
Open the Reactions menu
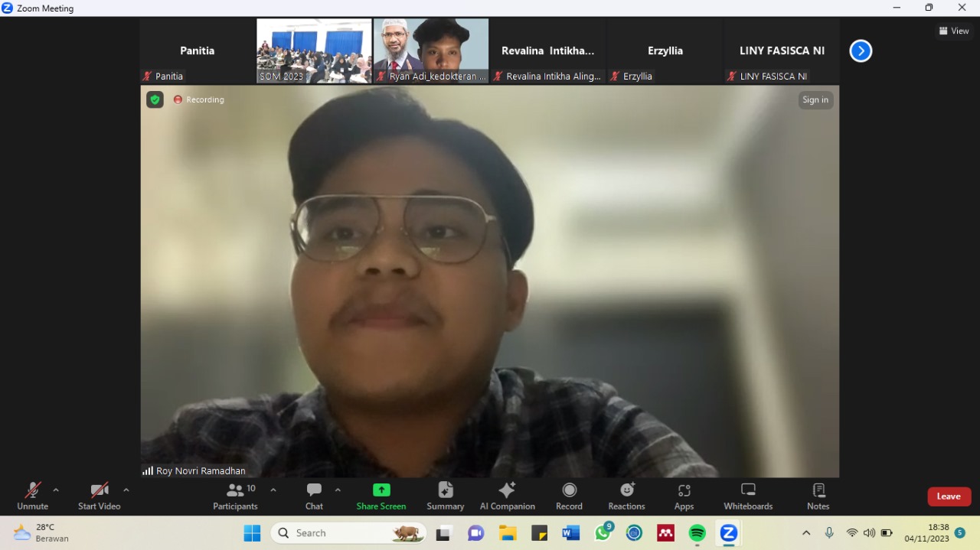pyautogui.click(x=626, y=496)
